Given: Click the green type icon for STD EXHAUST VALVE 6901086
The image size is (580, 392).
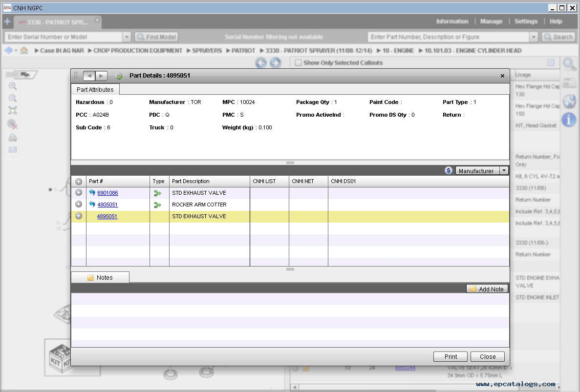Looking at the screenshot, I should click(157, 193).
